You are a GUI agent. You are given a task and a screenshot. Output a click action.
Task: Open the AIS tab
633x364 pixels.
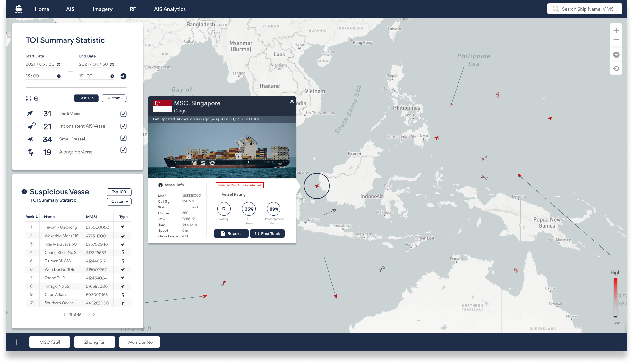tap(70, 9)
